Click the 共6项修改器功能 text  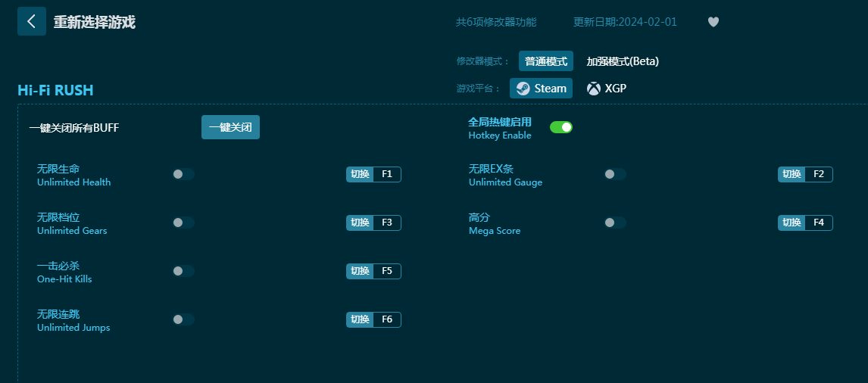[496, 22]
